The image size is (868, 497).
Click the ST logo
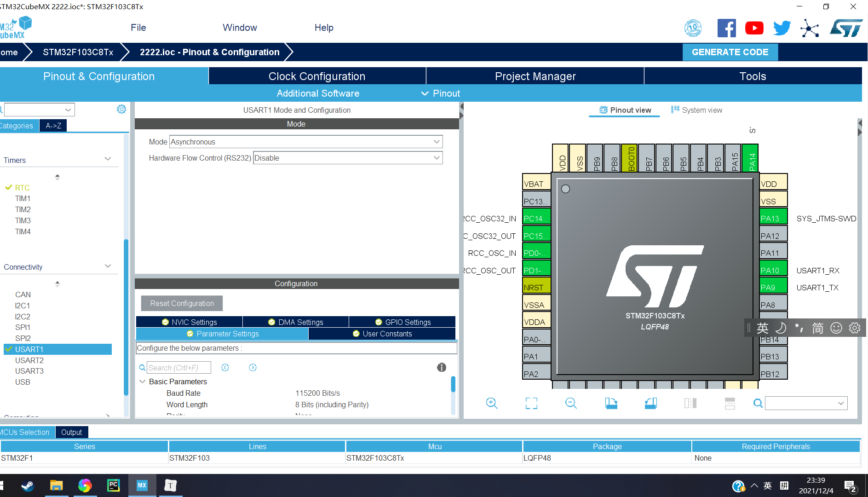click(846, 28)
